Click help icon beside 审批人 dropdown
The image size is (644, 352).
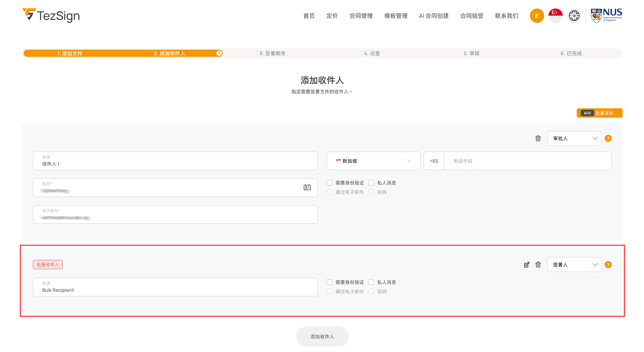tap(608, 138)
